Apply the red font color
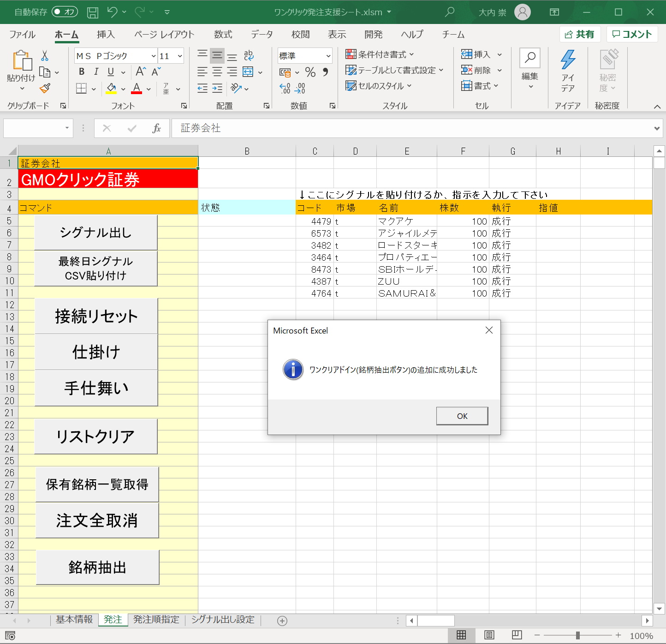666x644 pixels. coord(137,88)
